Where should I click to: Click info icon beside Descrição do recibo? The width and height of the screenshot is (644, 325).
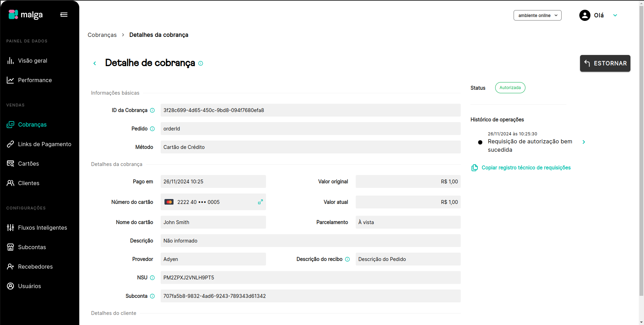tap(347, 259)
